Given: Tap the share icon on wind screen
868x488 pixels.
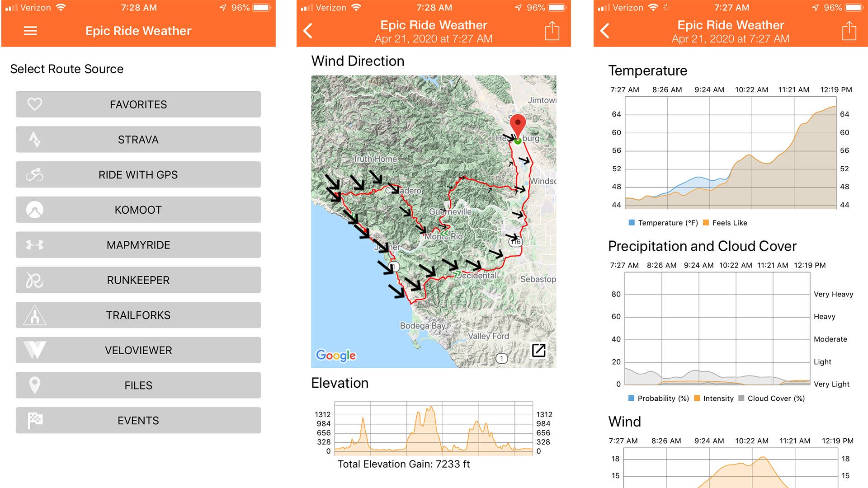Looking at the screenshot, I should coord(552,31).
